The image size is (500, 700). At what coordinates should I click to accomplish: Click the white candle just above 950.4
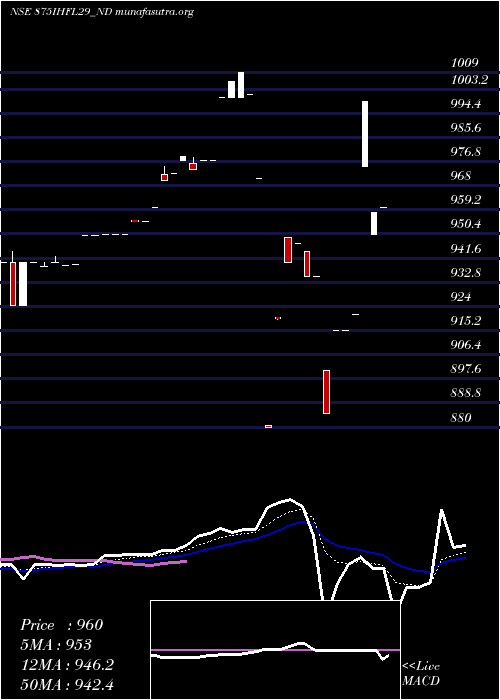pos(374,223)
